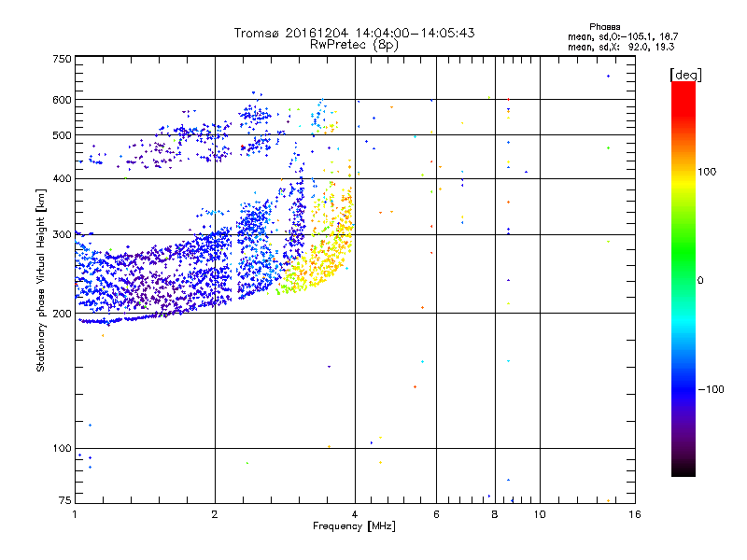
Task: Click the x-axis '16' tick label
Action: coord(635,514)
